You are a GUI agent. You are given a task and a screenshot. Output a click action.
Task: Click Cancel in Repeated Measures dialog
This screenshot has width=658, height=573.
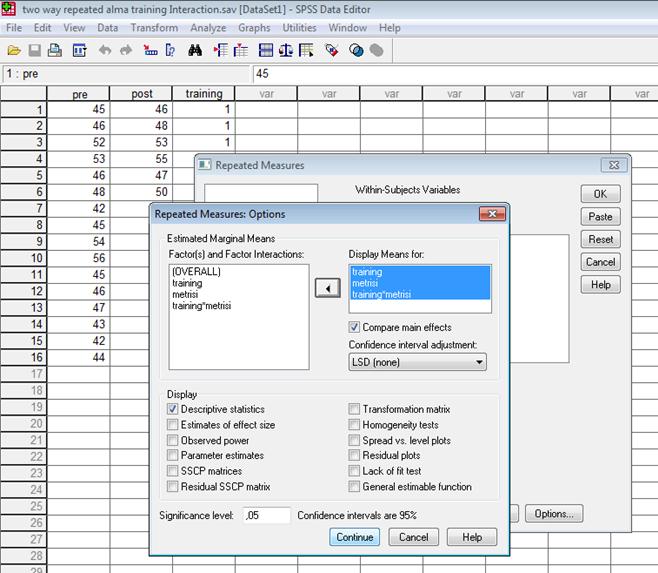(601, 262)
